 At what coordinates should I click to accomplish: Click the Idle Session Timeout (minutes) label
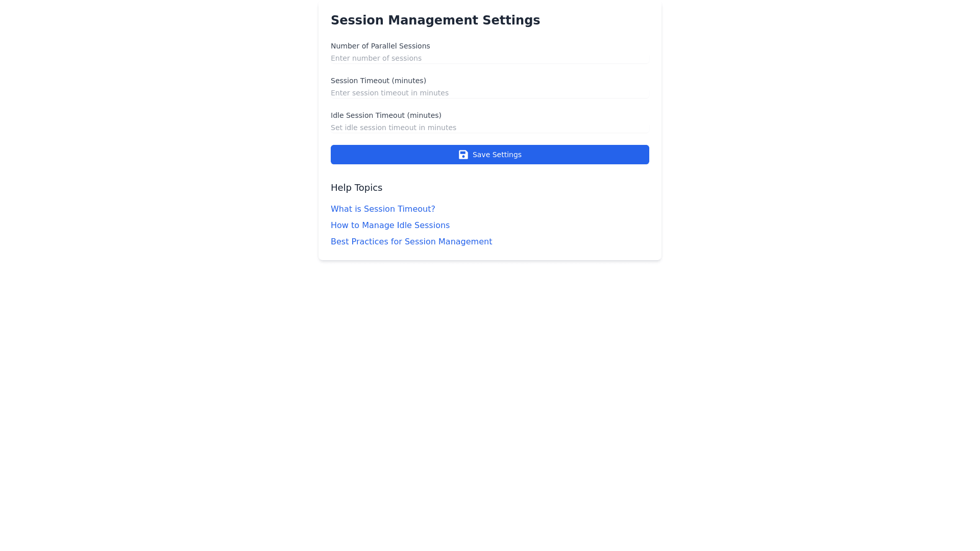tap(386, 115)
